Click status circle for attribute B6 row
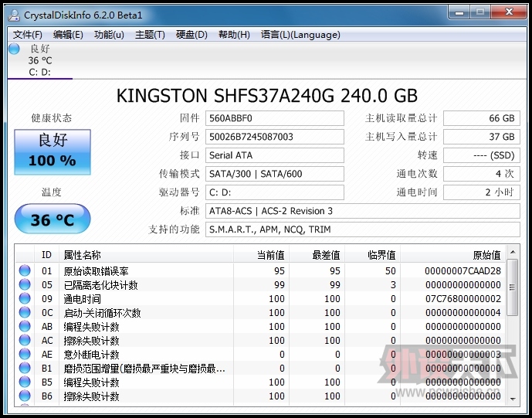This screenshot has width=532, height=418. (x=25, y=396)
